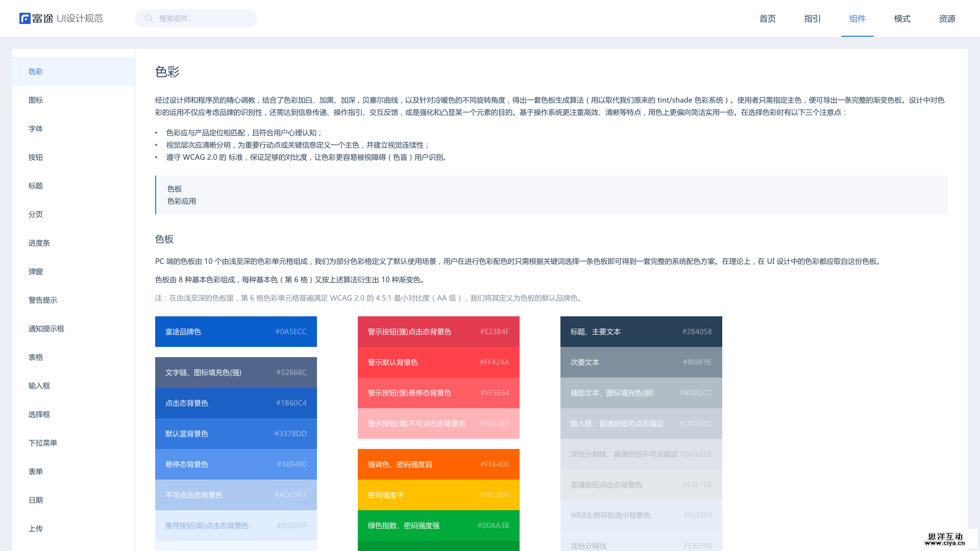The width and height of the screenshot is (980, 551).
Task: Jump to 色彩应用 anchor link
Action: (182, 201)
